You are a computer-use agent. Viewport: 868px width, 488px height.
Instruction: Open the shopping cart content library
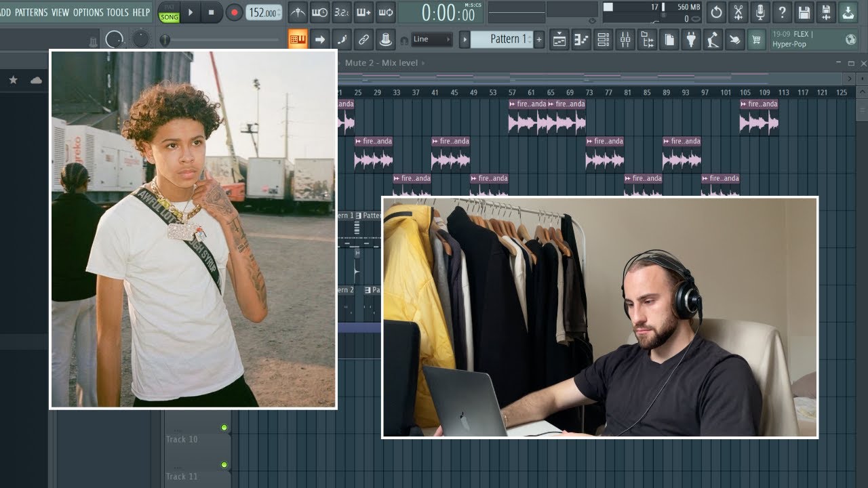tap(755, 39)
